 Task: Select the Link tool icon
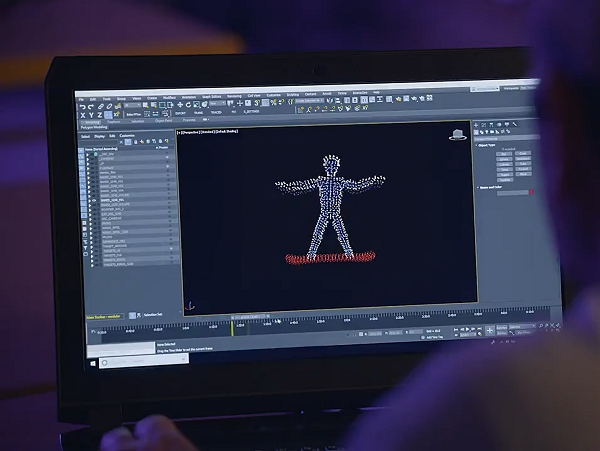[x=101, y=107]
